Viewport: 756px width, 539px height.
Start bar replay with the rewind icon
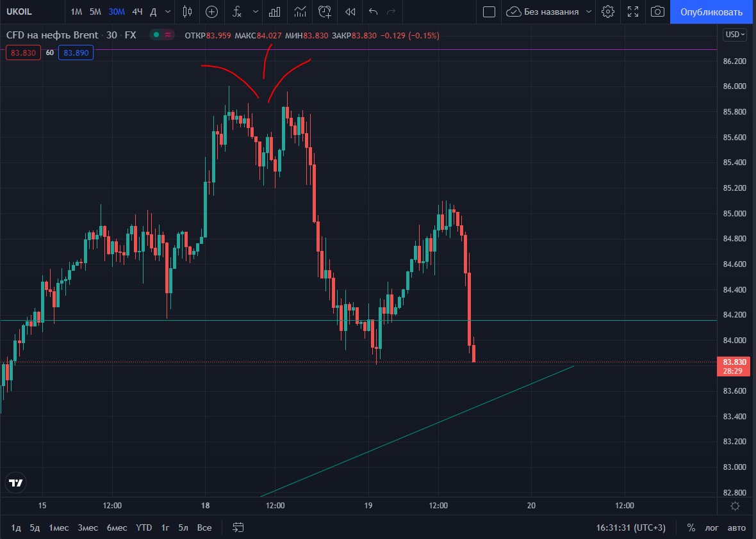350,12
